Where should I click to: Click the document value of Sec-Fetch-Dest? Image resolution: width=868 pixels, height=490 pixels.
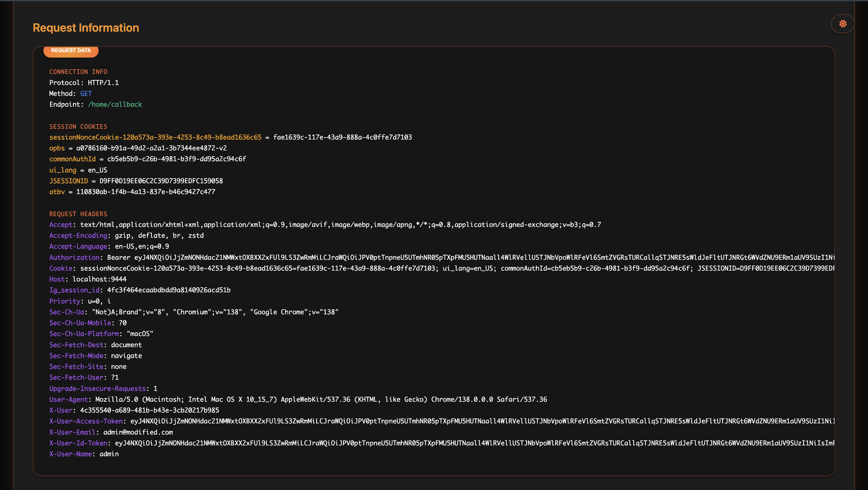(x=126, y=345)
